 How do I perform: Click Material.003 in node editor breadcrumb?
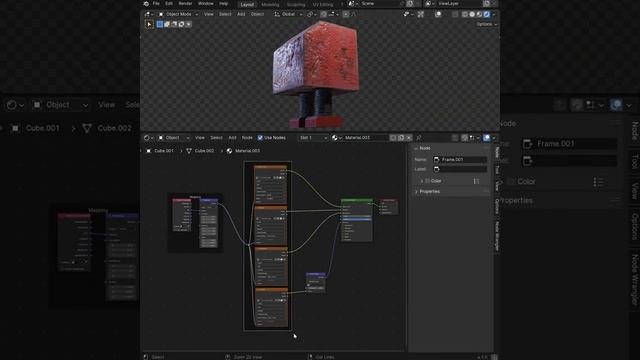pos(247,151)
